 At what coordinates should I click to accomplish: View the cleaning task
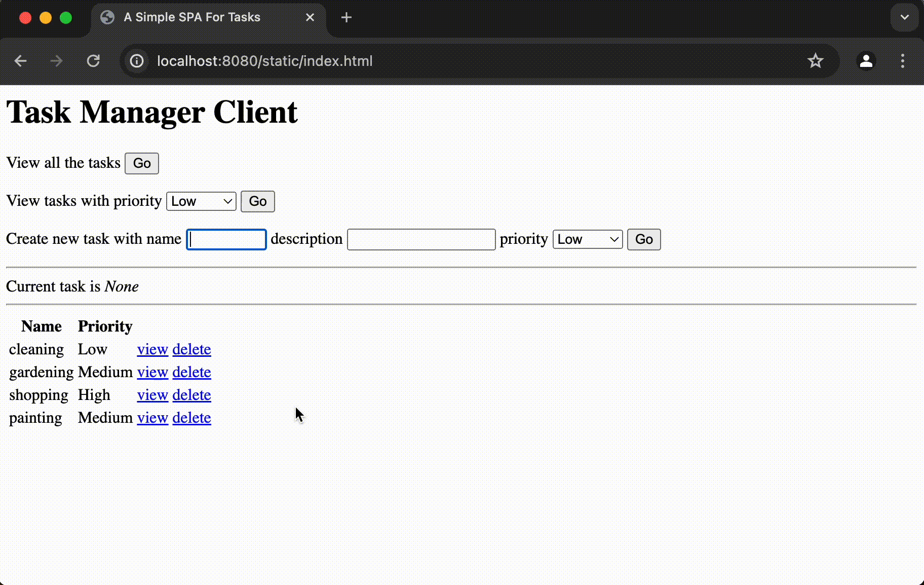pyautogui.click(x=152, y=349)
